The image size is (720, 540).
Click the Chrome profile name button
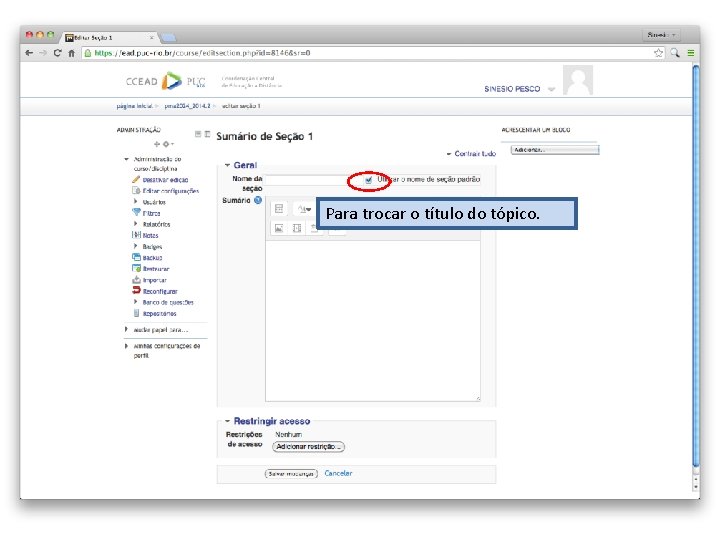[660, 35]
